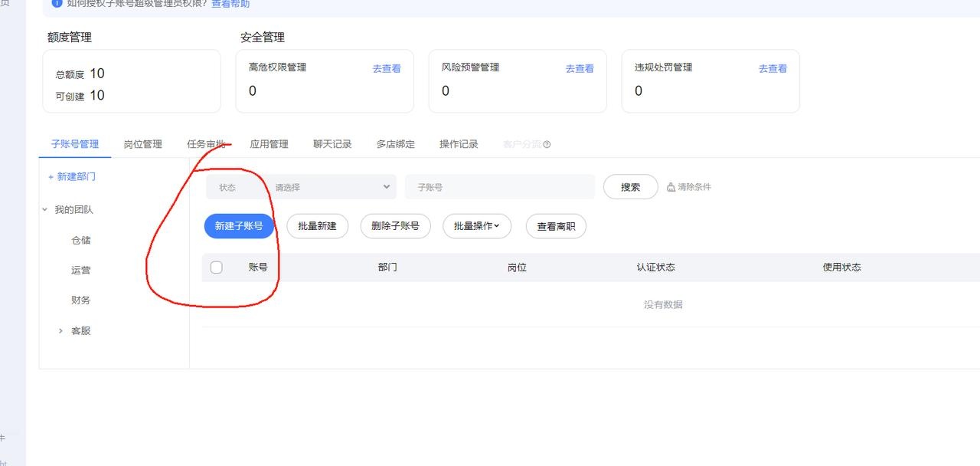The width and height of the screenshot is (980, 466).
Task: Click the 使用状态 column header
Action: point(842,267)
